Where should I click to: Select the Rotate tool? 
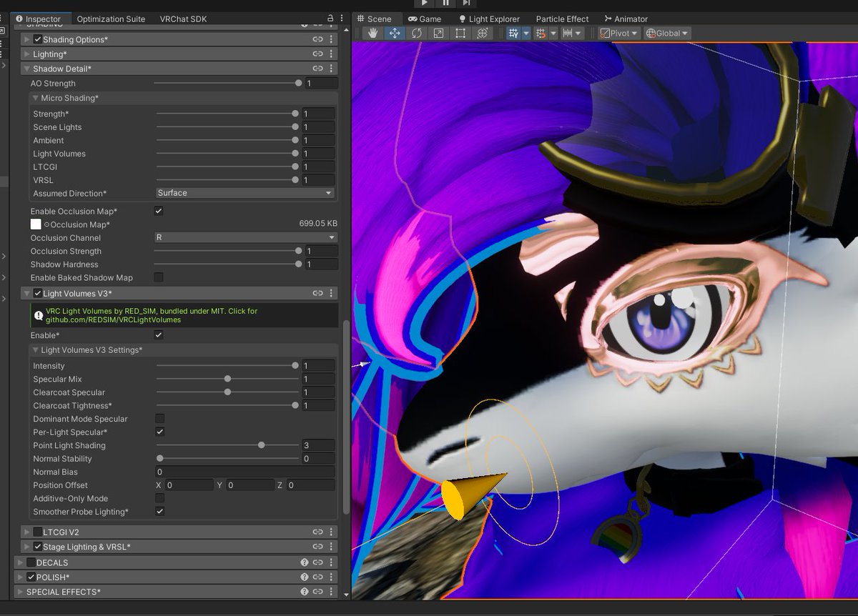pyautogui.click(x=416, y=33)
